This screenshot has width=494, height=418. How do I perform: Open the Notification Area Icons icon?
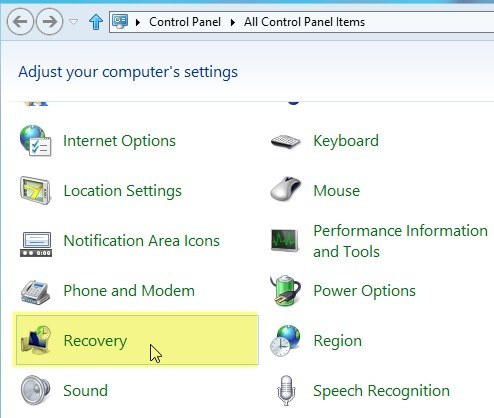point(36,244)
